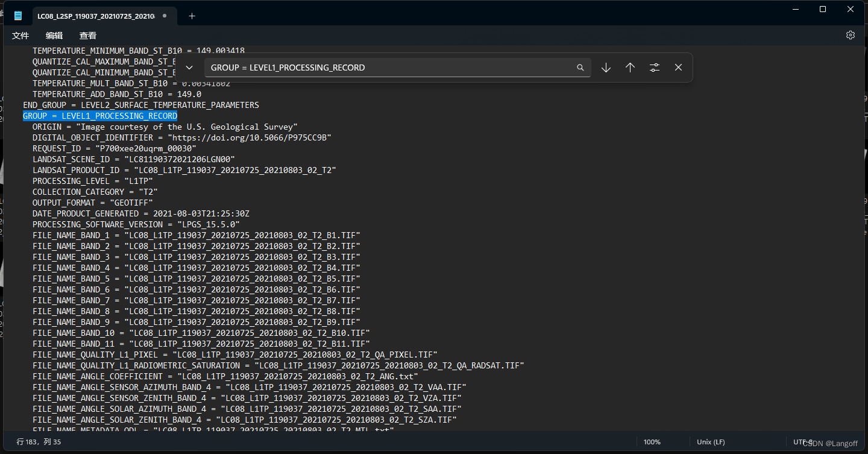The width and height of the screenshot is (868, 454).
Task: Click the FILE_NAME_ANGLE_COEFFICIENT line
Action: click(x=225, y=376)
